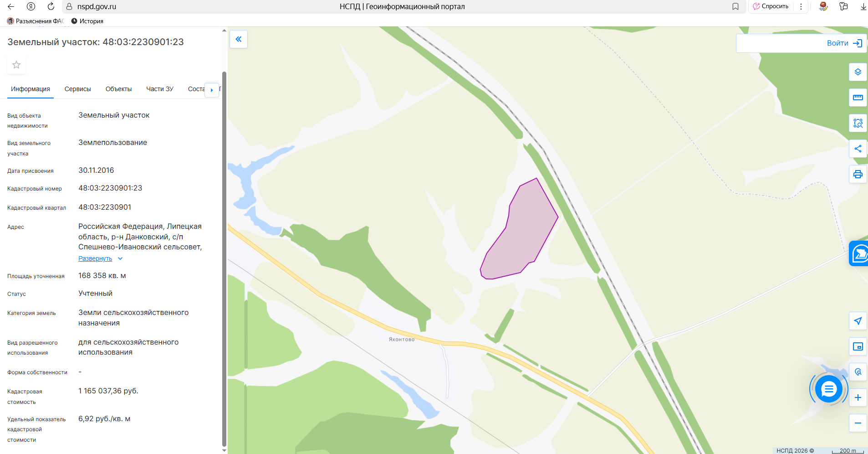The height and width of the screenshot is (454, 868).
Task: Click the info panel vertical scrollbar
Action: (x=224, y=259)
